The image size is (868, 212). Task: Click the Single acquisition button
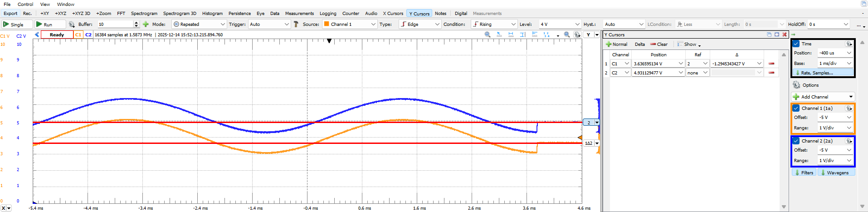(x=17, y=25)
